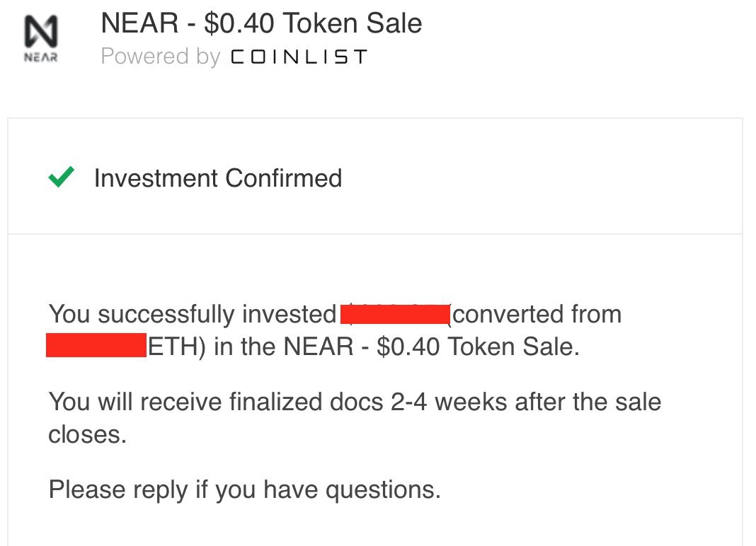The image size is (756, 546).
Task: Click '$0.40 Token Sale.' in body text
Action: 478,347
